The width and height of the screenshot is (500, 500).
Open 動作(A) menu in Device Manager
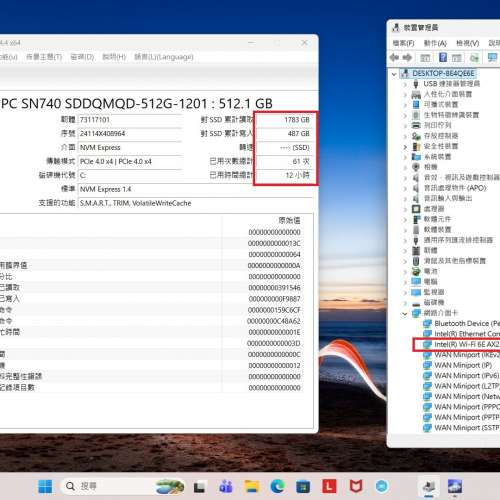(435, 43)
